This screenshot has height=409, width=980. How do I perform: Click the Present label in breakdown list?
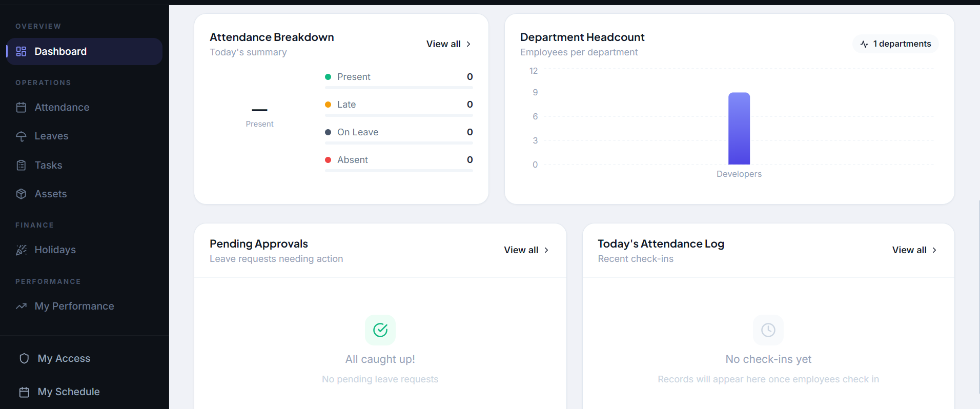[x=354, y=77]
